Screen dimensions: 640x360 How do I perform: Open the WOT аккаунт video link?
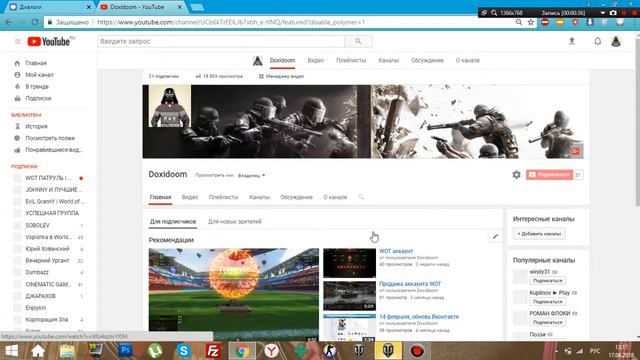[396, 251]
